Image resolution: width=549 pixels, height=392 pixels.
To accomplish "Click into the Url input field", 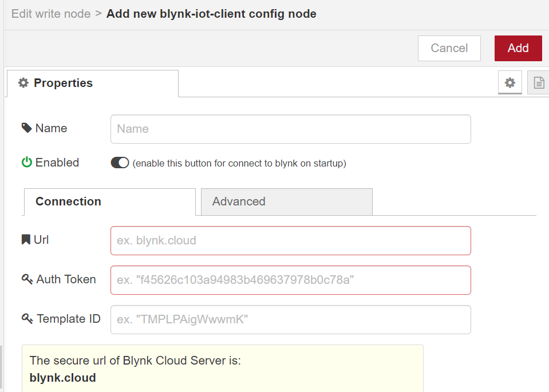I will [x=291, y=240].
